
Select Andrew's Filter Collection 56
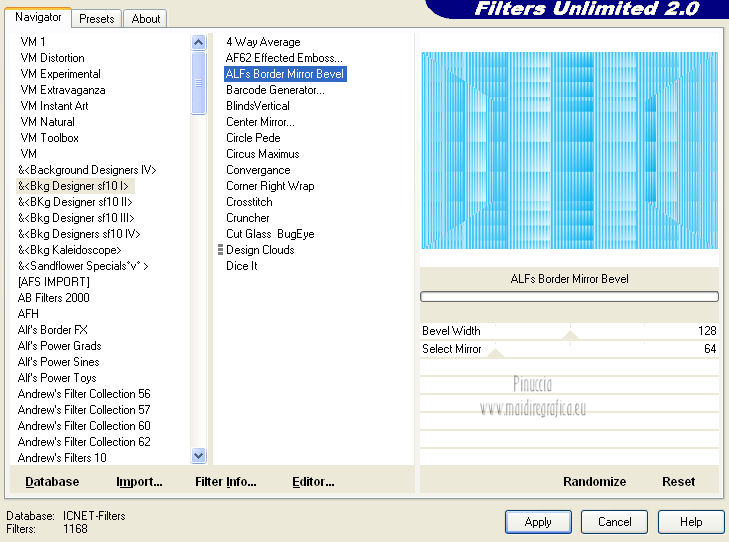[84, 394]
